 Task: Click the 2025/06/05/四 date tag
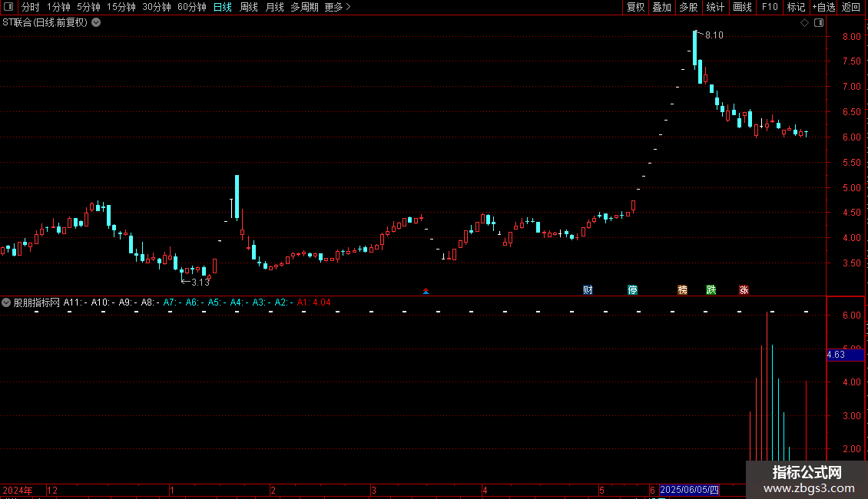click(689, 490)
